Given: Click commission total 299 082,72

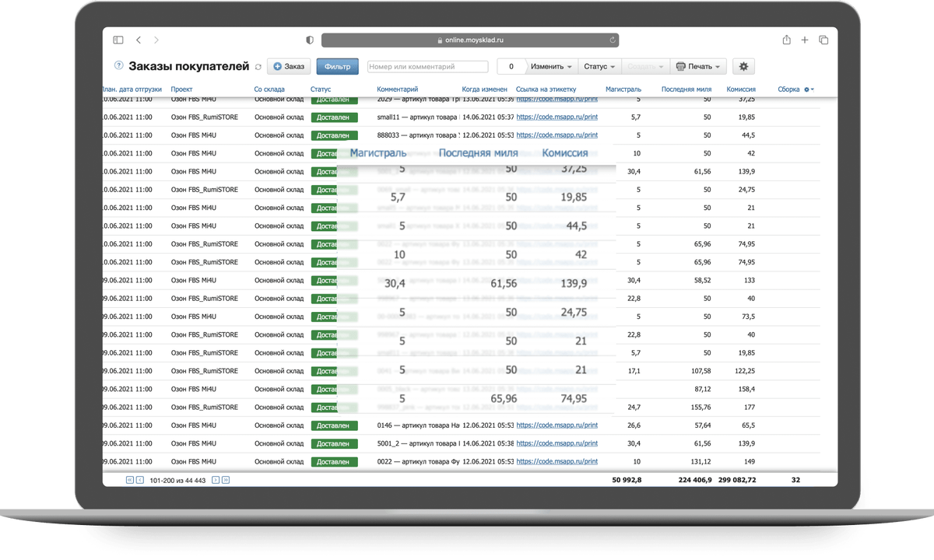Looking at the screenshot, I should click(x=738, y=481).
